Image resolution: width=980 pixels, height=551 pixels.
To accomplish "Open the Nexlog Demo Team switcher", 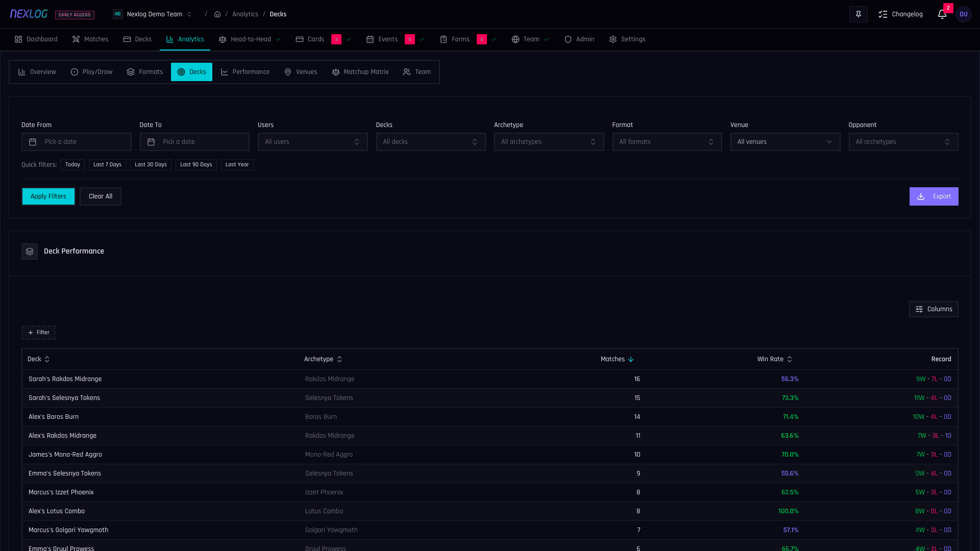I will pyautogui.click(x=153, y=14).
